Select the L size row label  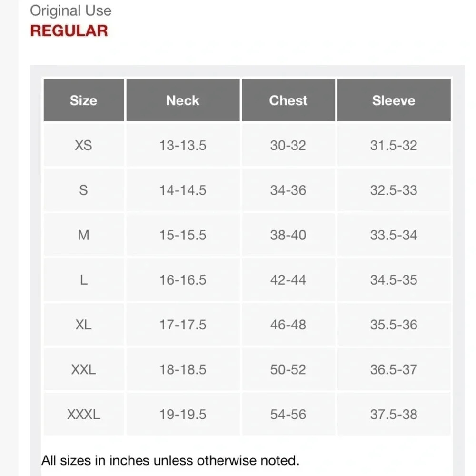click(x=84, y=279)
